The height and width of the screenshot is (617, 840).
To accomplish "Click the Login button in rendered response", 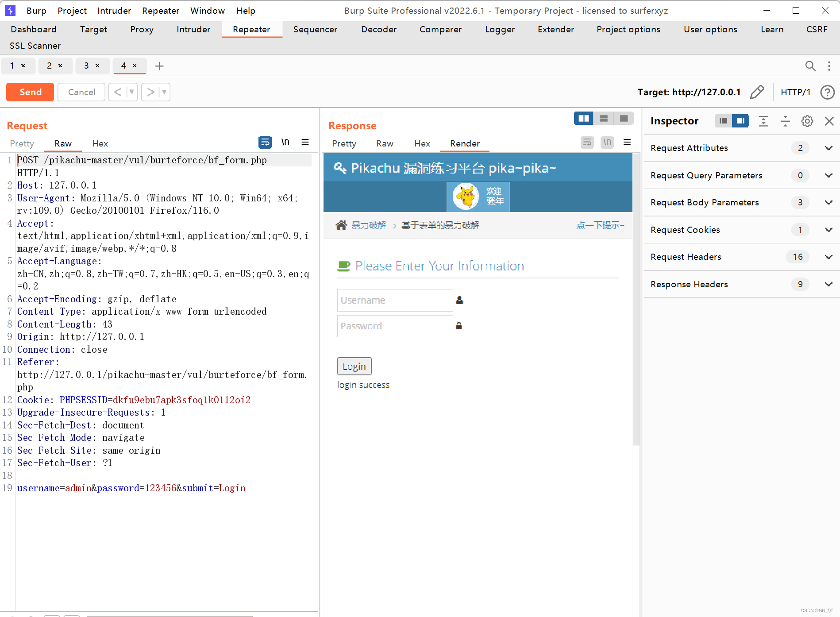I will click(x=354, y=366).
